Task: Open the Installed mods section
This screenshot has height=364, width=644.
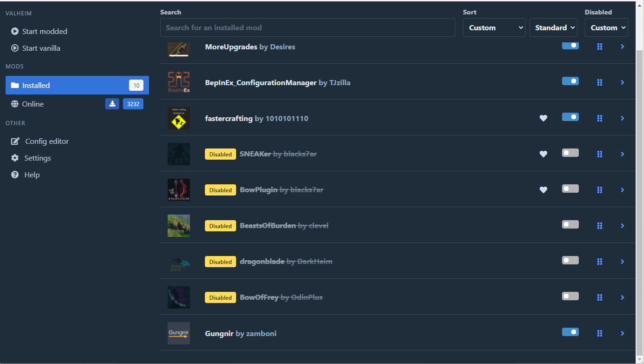Action: [77, 85]
